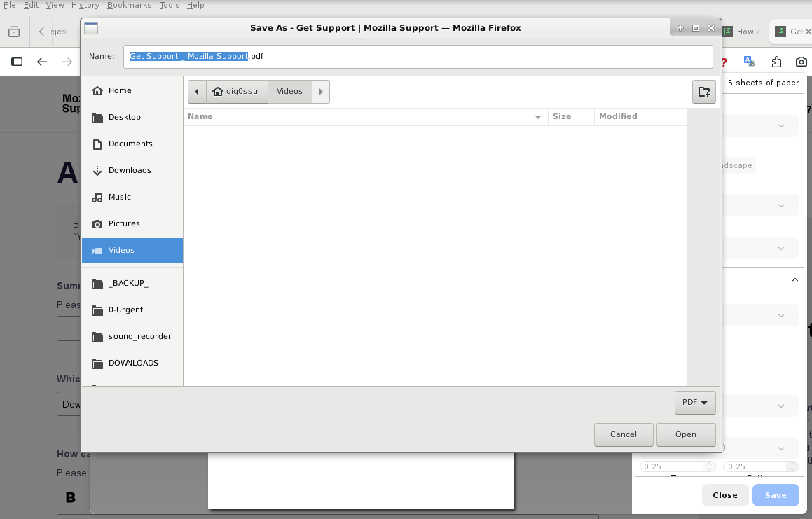The width and height of the screenshot is (812, 519).
Task: Select Desktop in the places sidebar
Action: click(x=132, y=117)
